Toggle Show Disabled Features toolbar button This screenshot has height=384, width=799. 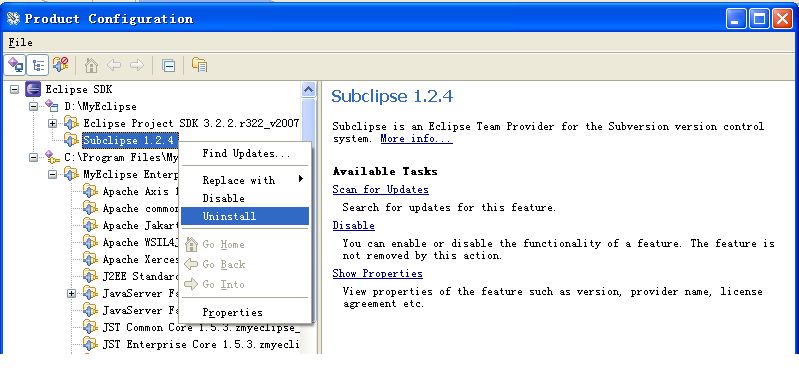pos(61,65)
